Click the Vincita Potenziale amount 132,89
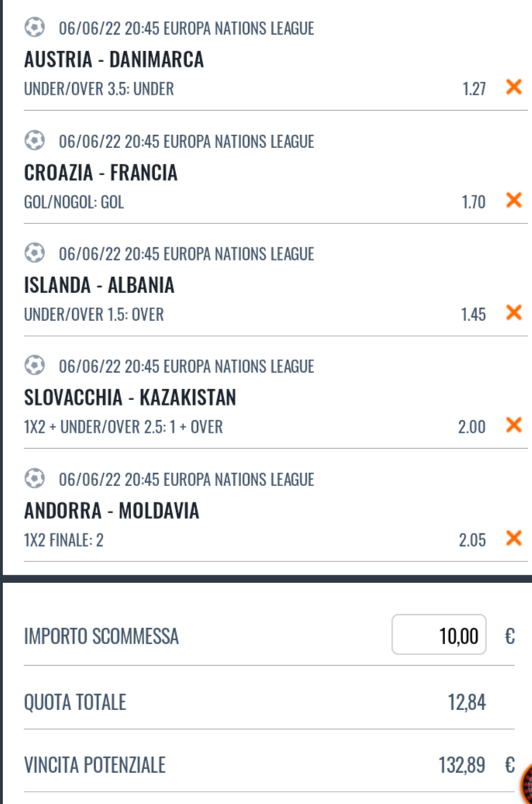The height and width of the screenshot is (804, 532). coord(462,766)
